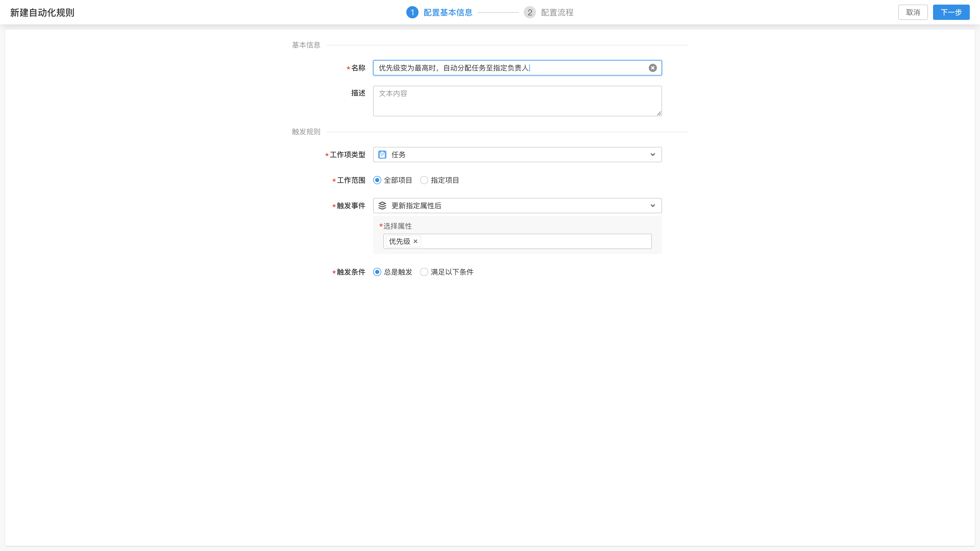Click the task type clipboard icon
Viewport: 980px width, 551px height.
pos(382,154)
